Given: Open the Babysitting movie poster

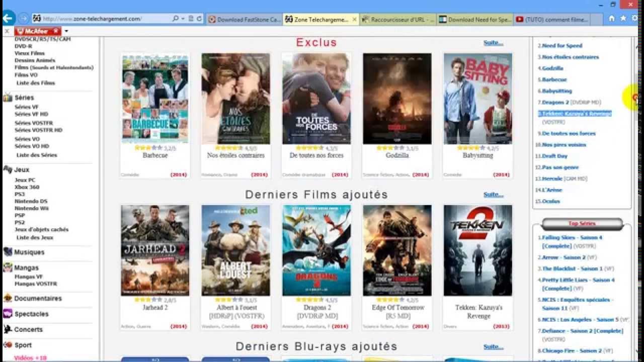Looking at the screenshot, I should pyautogui.click(x=478, y=99).
